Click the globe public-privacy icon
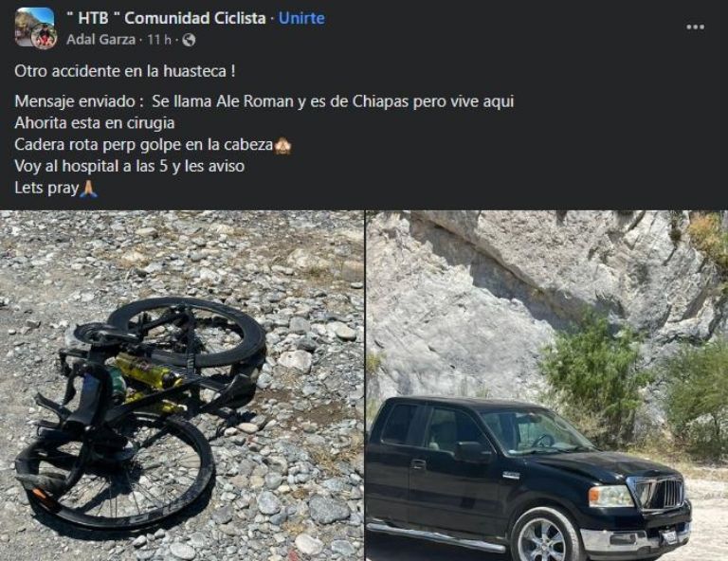The width and height of the screenshot is (728, 561). (189, 40)
